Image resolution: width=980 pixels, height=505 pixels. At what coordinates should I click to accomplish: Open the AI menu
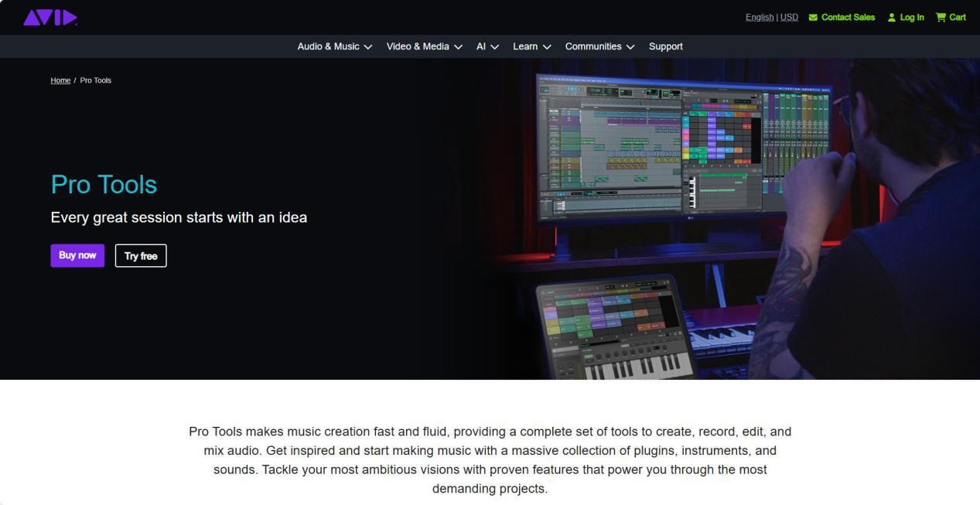point(481,46)
